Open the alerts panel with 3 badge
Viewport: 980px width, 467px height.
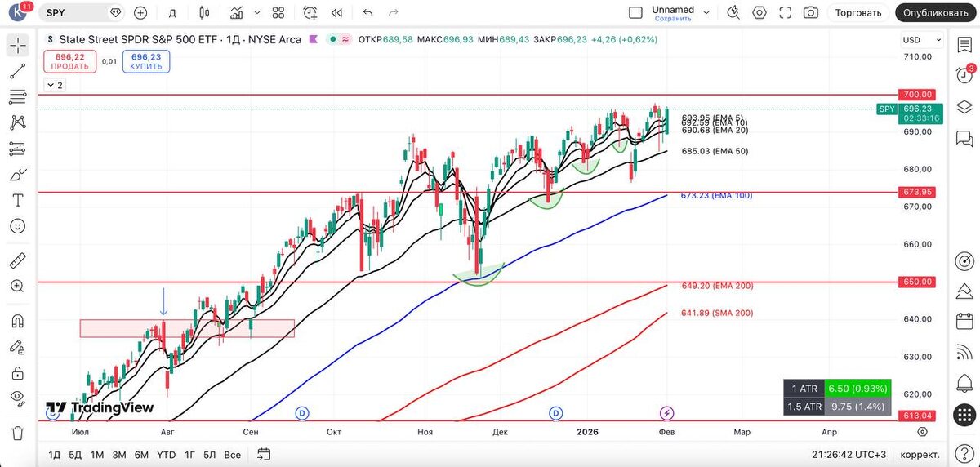pos(964,76)
